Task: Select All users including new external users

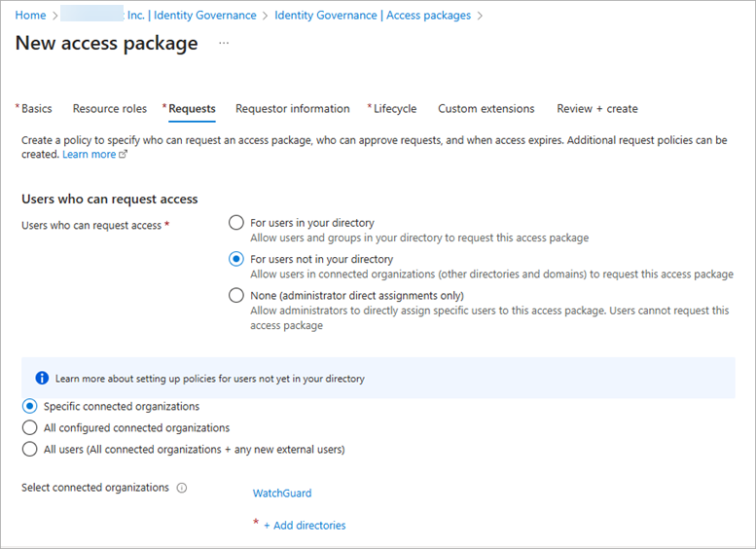Action: click(x=29, y=449)
